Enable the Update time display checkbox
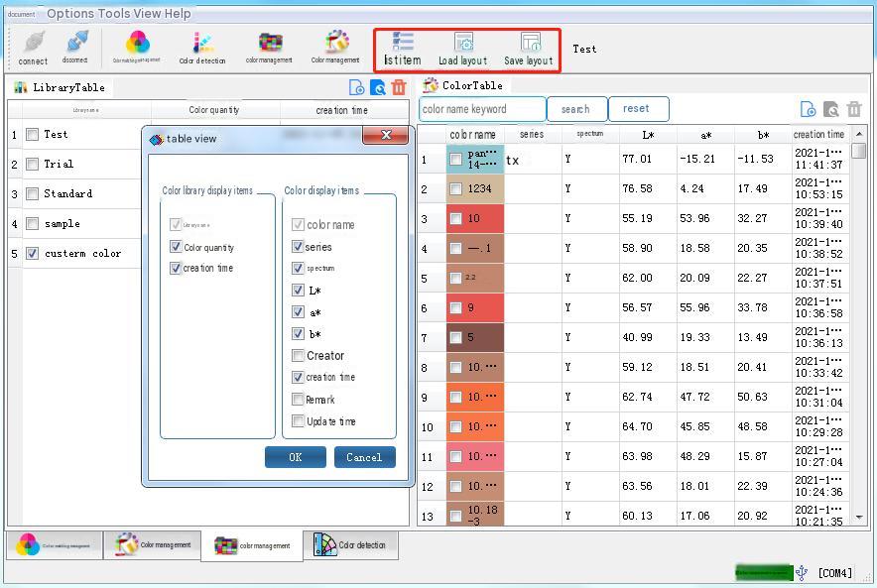The width and height of the screenshot is (877, 588). 298,420
